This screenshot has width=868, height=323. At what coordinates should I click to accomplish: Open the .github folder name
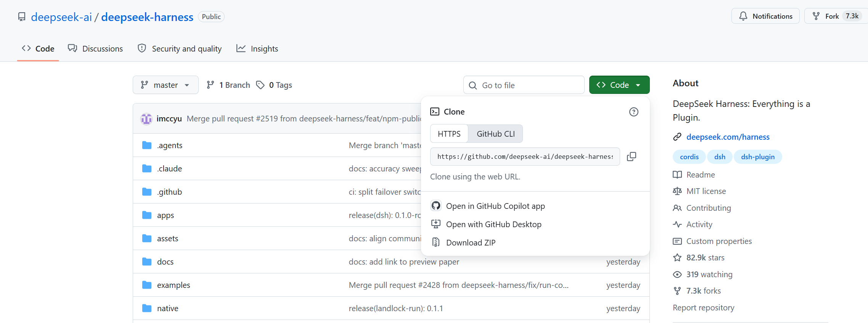pos(169,192)
